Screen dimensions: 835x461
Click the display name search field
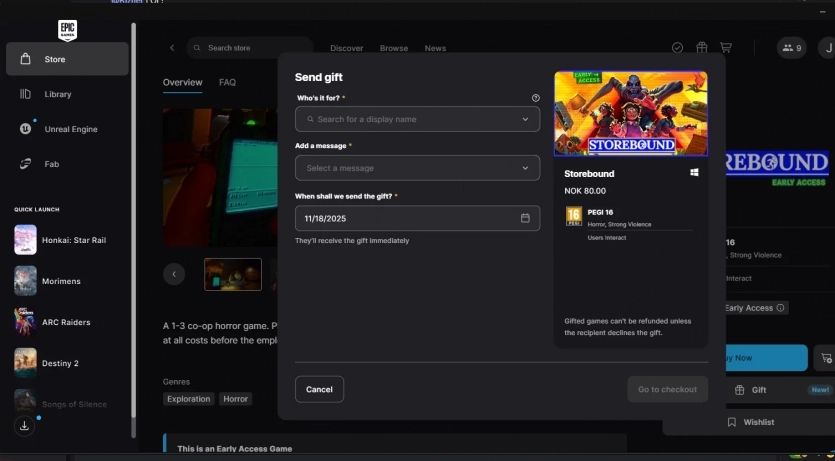[418, 119]
